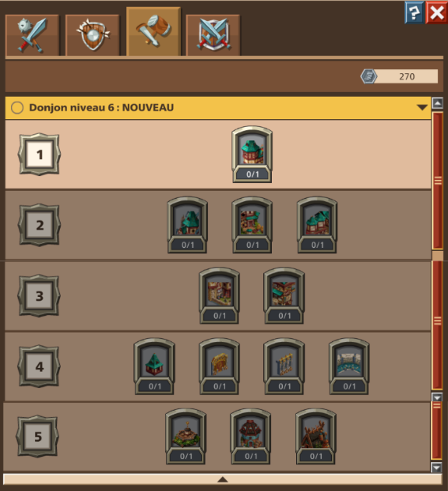Select the level 1 green-roof tower building
The width and height of the screenshot is (448, 491).
pyautogui.click(x=252, y=154)
